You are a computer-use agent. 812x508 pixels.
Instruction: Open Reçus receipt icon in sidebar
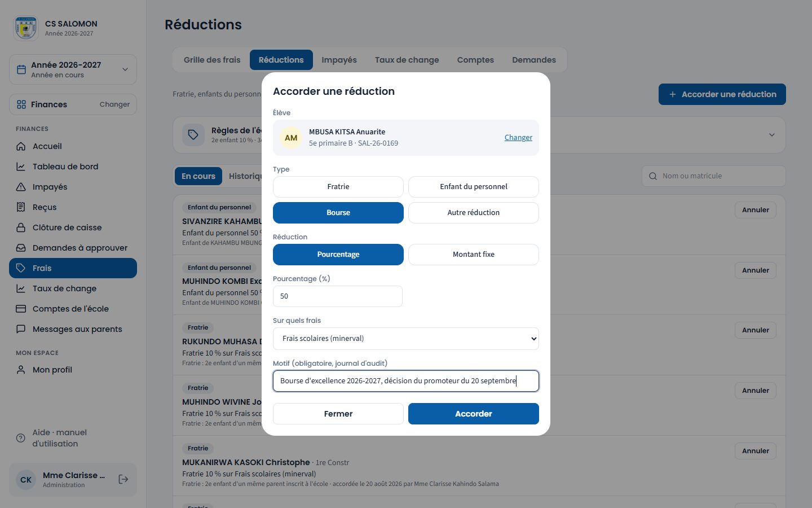coord(21,207)
